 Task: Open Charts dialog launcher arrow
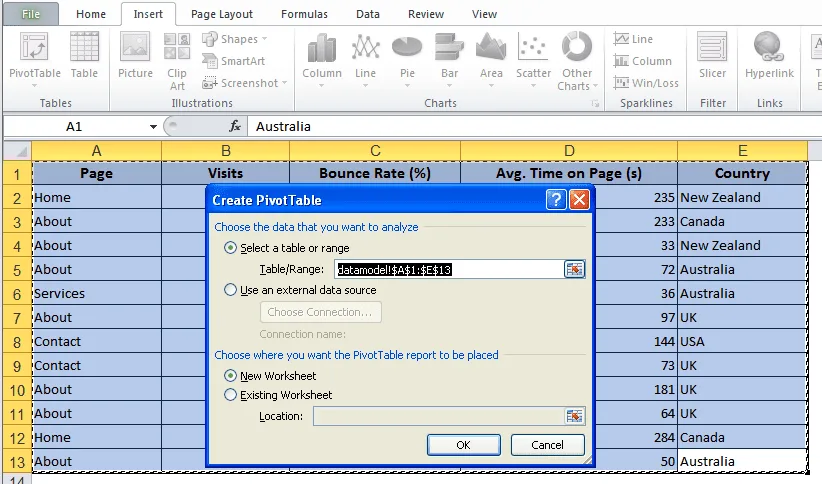point(595,103)
